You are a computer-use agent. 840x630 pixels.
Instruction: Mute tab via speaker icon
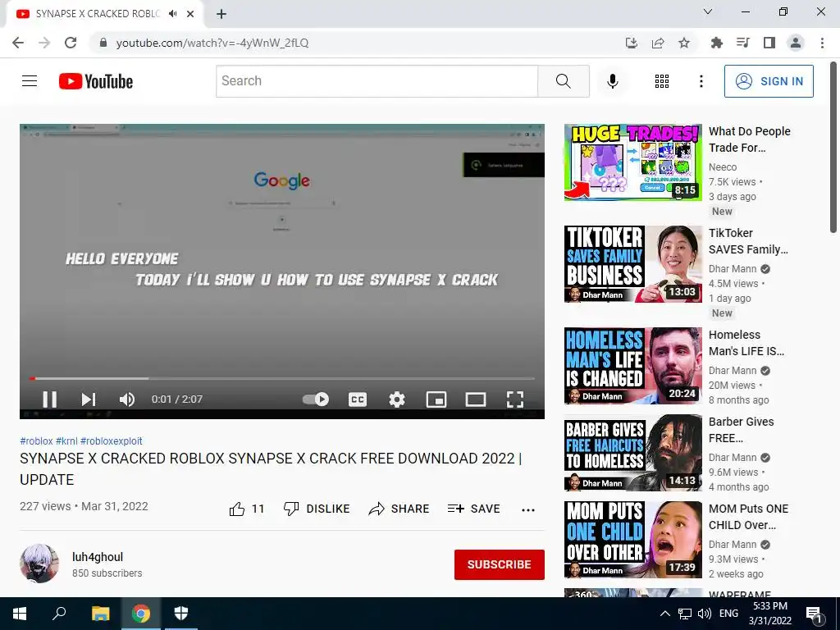click(x=172, y=13)
